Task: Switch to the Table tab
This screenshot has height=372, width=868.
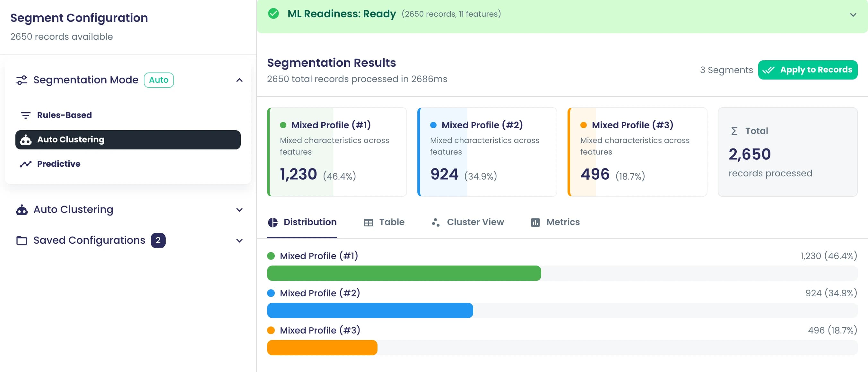Action: pyautogui.click(x=384, y=223)
